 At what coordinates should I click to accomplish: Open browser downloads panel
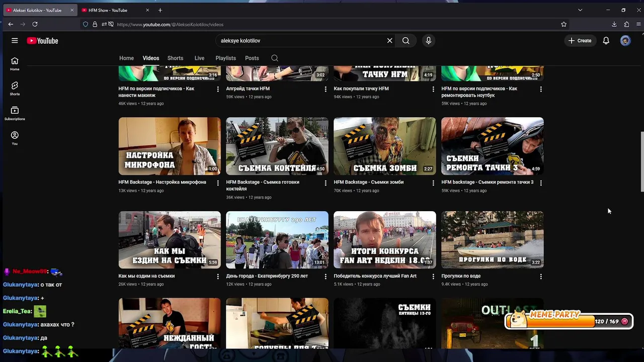pos(614,24)
